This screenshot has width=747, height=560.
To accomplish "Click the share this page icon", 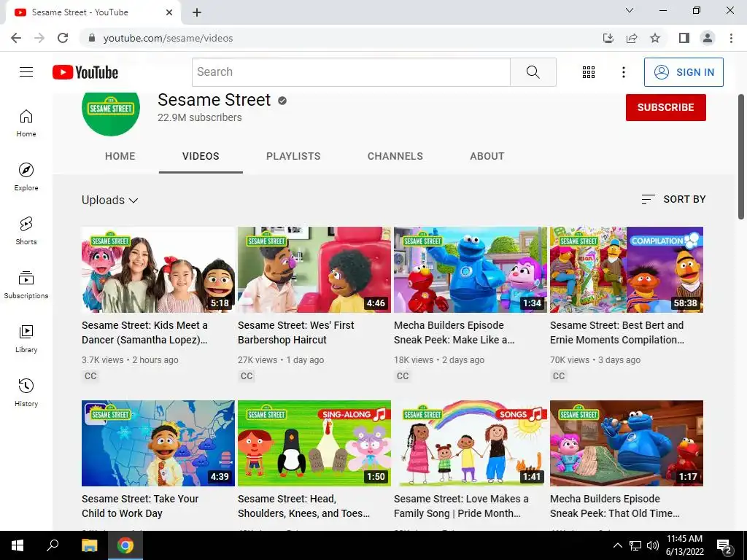I will (632, 38).
